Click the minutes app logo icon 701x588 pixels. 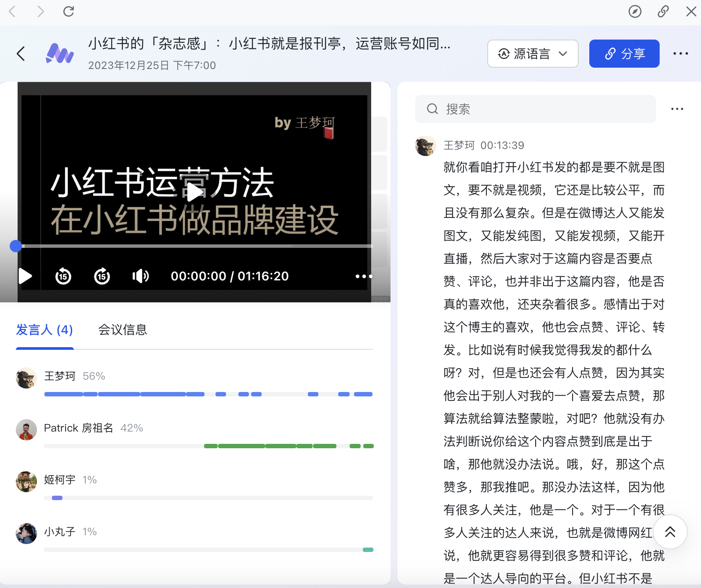click(60, 54)
